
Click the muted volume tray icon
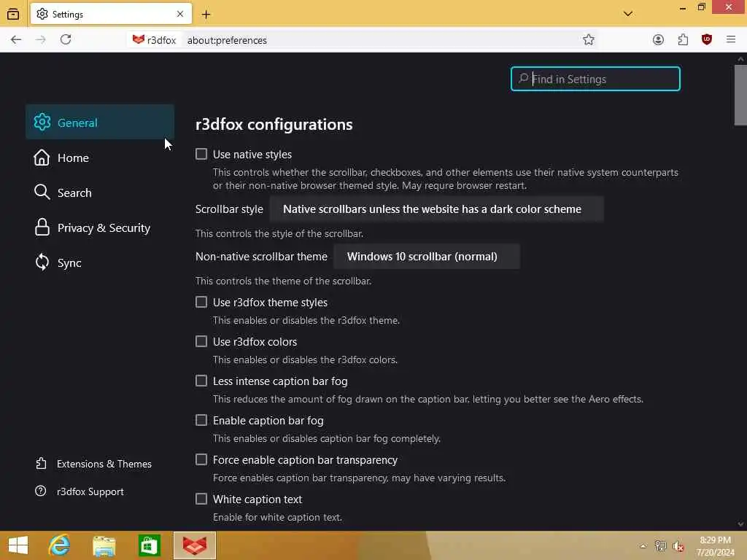(x=678, y=546)
